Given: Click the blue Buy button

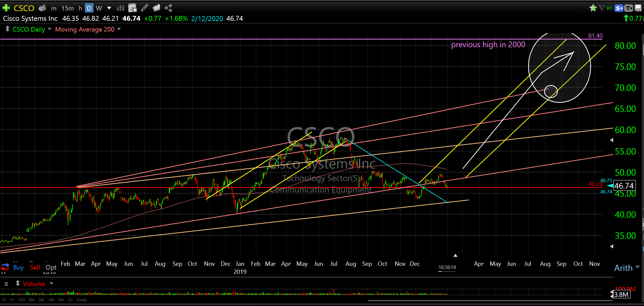Looking at the screenshot, I should pyautogui.click(x=18, y=267).
